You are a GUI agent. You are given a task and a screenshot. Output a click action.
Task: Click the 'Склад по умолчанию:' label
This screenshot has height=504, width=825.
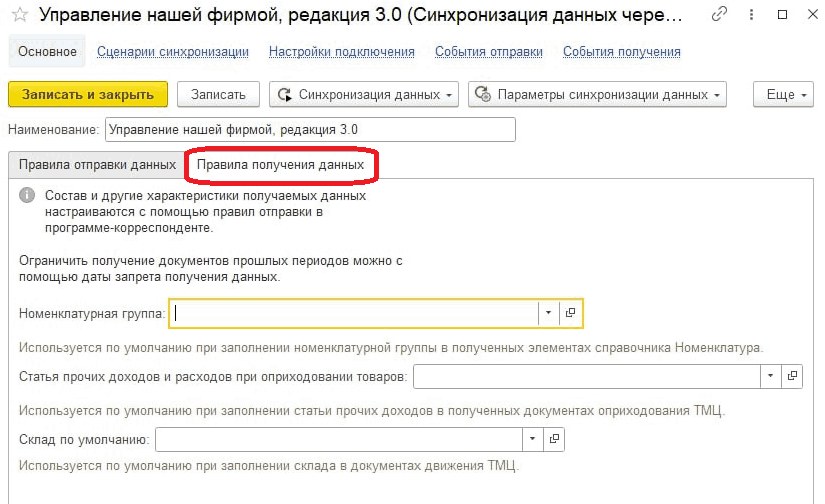tap(84, 439)
